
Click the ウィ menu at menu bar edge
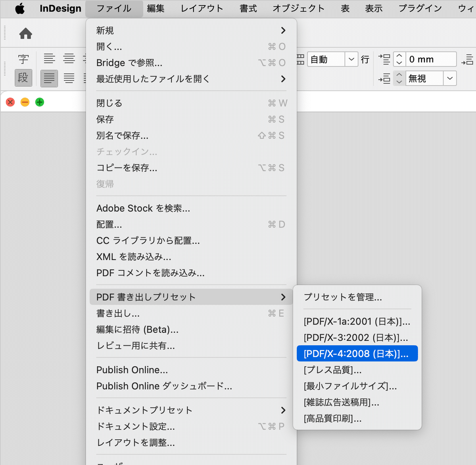click(x=466, y=8)
